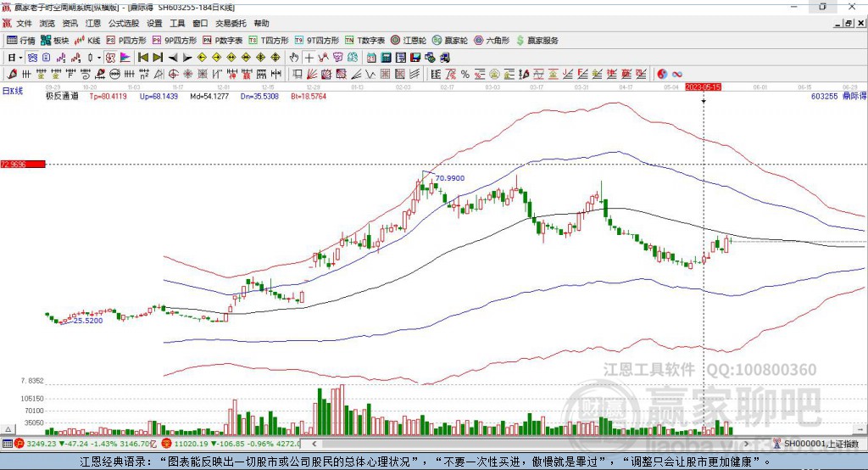Expand the 日 period dropdown arrow
Image resolution: width=868 pixels, height=470 pixels.
point(20,58)
